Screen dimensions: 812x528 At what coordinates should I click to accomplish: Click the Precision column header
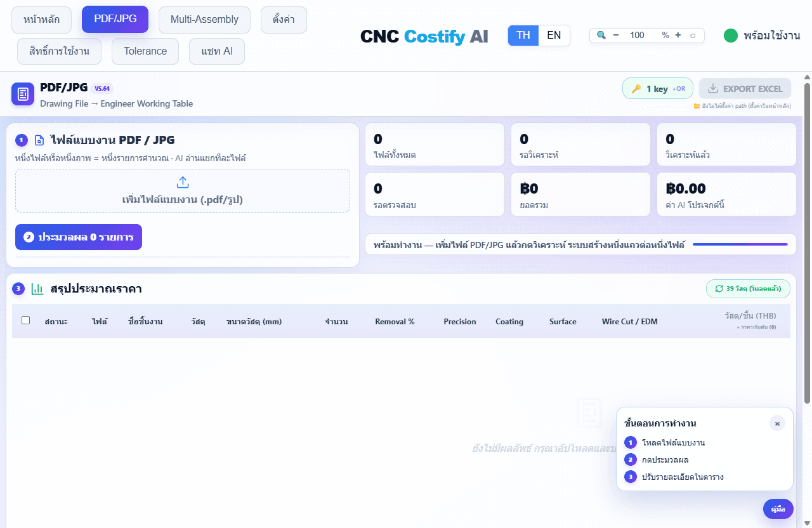click(460, 322)
